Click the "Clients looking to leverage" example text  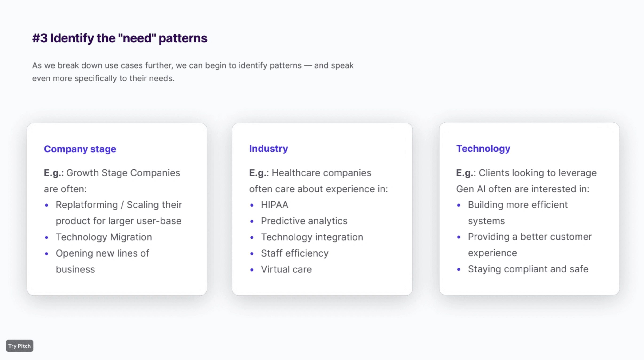pyautogui.click(x=538, y=173)
